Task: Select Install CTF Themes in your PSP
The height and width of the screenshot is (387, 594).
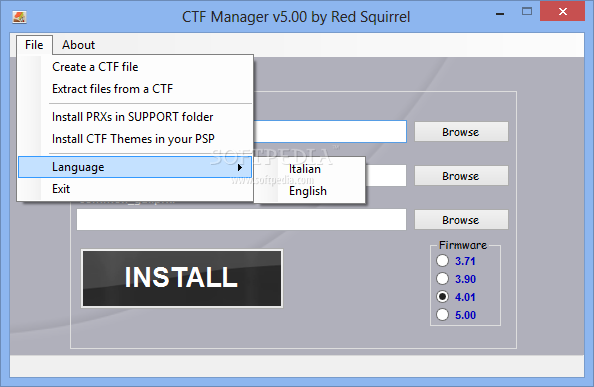Action: 135,139
